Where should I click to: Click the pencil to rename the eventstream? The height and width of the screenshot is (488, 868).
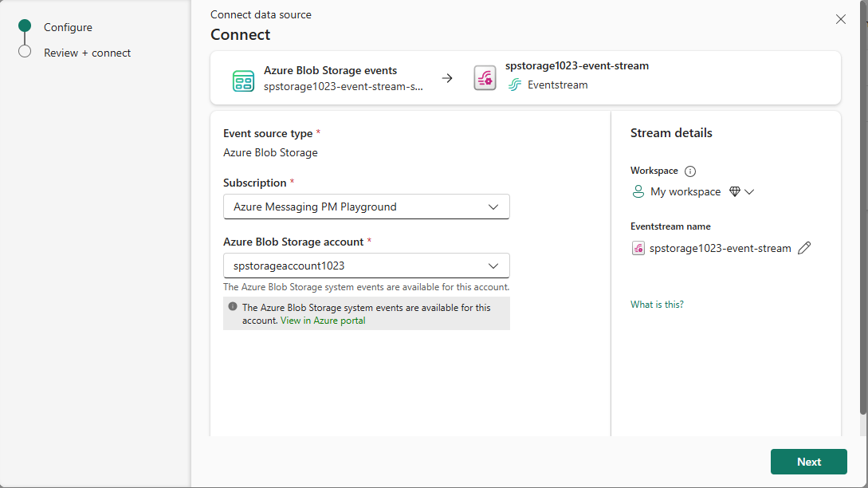(x=804, y=248)
